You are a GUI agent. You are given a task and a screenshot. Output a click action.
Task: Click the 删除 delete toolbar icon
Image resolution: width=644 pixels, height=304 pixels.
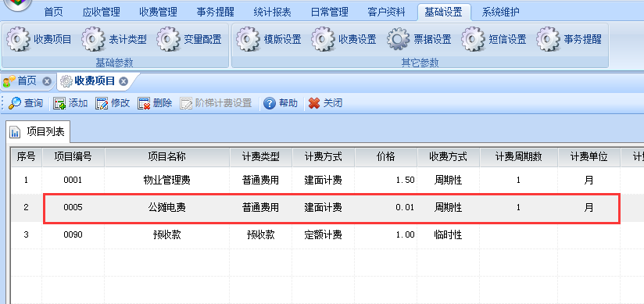point(144,103)
